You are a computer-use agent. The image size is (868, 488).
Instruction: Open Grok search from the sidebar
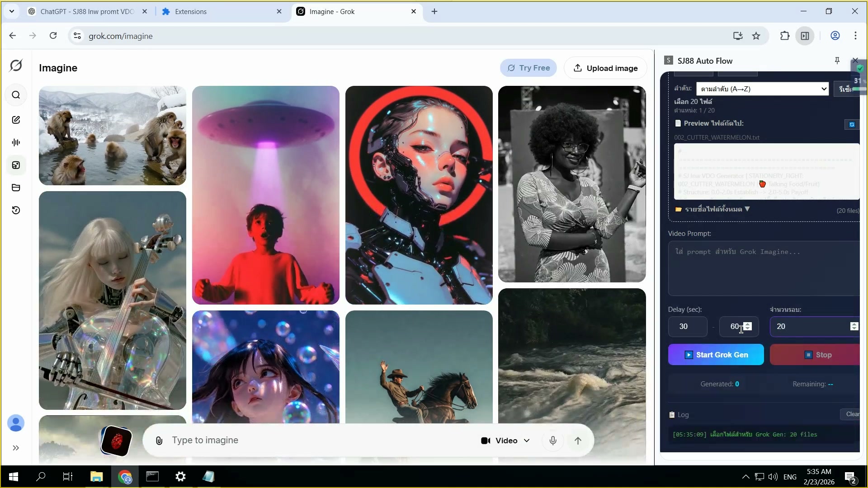(16, 95)
